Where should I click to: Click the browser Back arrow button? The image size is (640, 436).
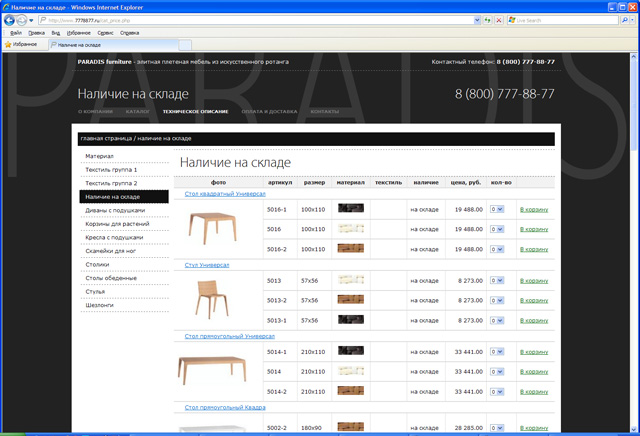coord(9,20)
